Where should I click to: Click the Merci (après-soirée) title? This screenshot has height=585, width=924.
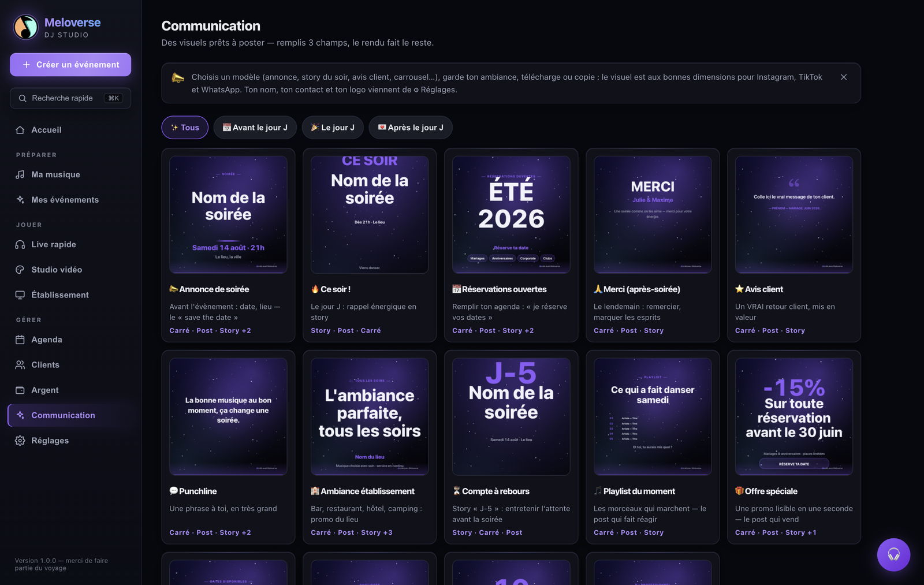click(x=642, y=289)
